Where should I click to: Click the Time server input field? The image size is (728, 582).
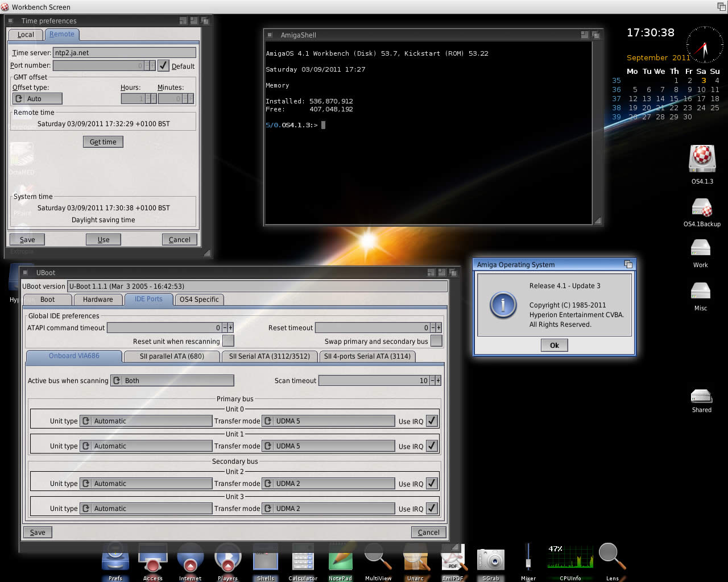coord(125,53)
